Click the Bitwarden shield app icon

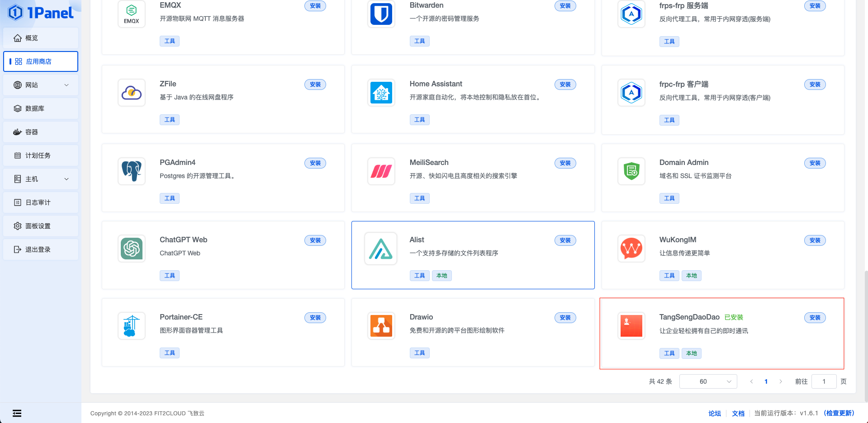pos(381,14)
